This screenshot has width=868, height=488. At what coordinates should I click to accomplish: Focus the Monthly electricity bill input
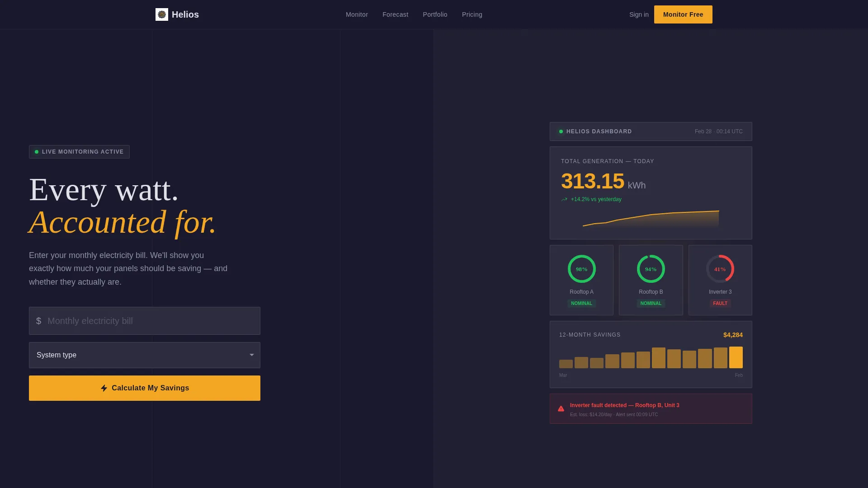145,321
